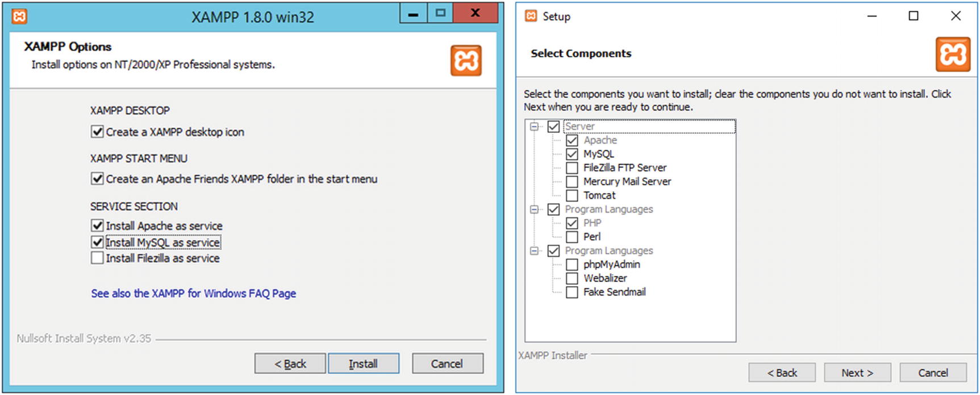Toggle the Server group checkbox

553,127
